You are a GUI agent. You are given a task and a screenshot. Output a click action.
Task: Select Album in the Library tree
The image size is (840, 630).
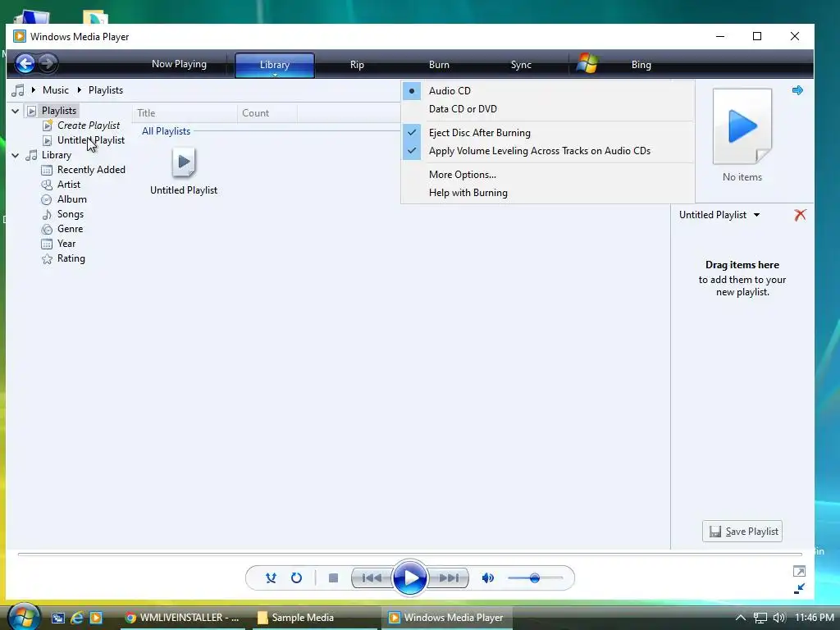coord(72,199)
